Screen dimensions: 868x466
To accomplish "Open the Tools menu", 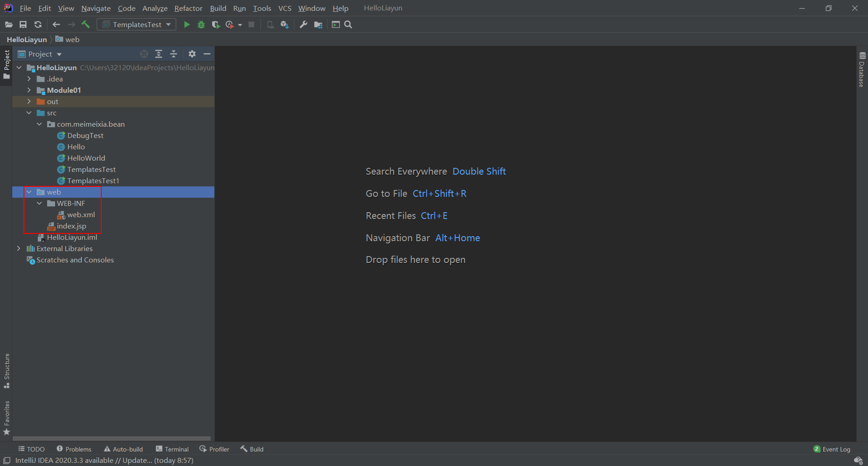I will 262,8.
